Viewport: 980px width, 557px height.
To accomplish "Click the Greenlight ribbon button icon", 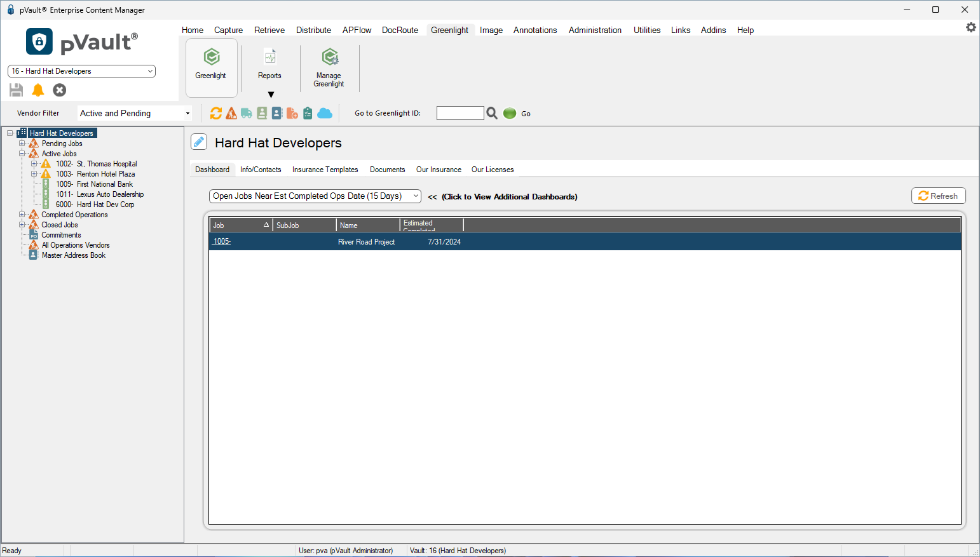I will click(x=211, y=57).
